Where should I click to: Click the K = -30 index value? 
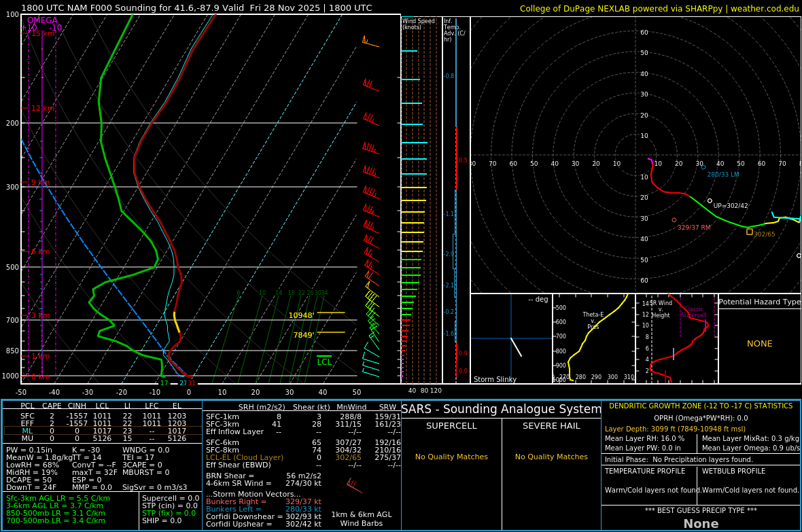pos(86,450)
